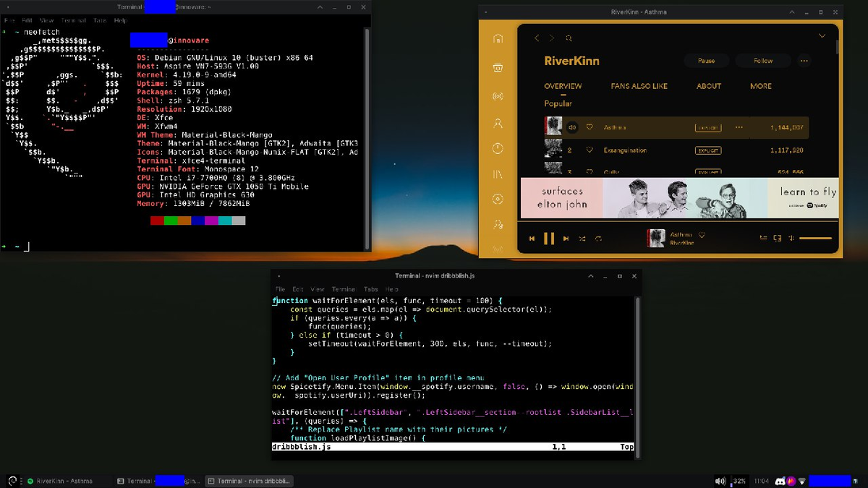This screenshot has width=868, height=488.
Task: Open Home in the Spotify sidebar
Action: 498,39
